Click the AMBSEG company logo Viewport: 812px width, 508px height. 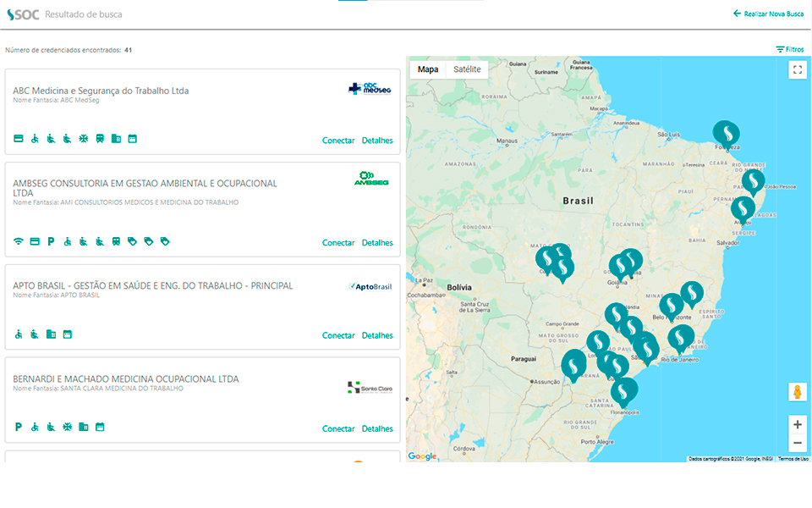pos(371,179)
